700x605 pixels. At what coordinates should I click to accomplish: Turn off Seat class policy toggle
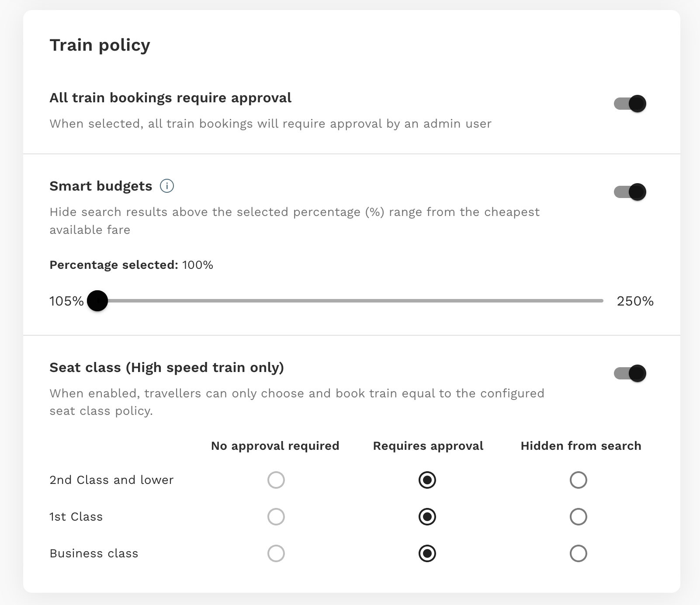(x=630, y=373)
